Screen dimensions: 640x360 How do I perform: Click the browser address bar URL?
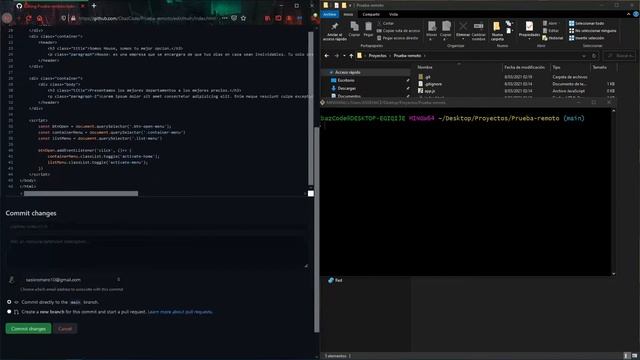tap(147, 18)
